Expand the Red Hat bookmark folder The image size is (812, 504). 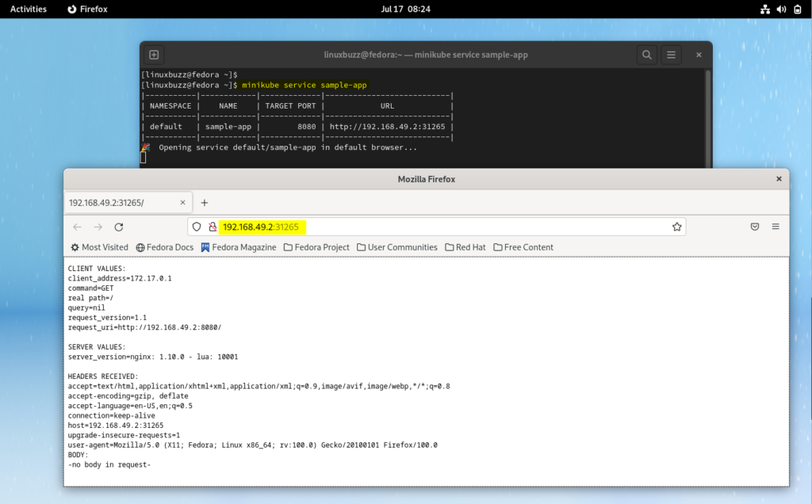[465, 247]
